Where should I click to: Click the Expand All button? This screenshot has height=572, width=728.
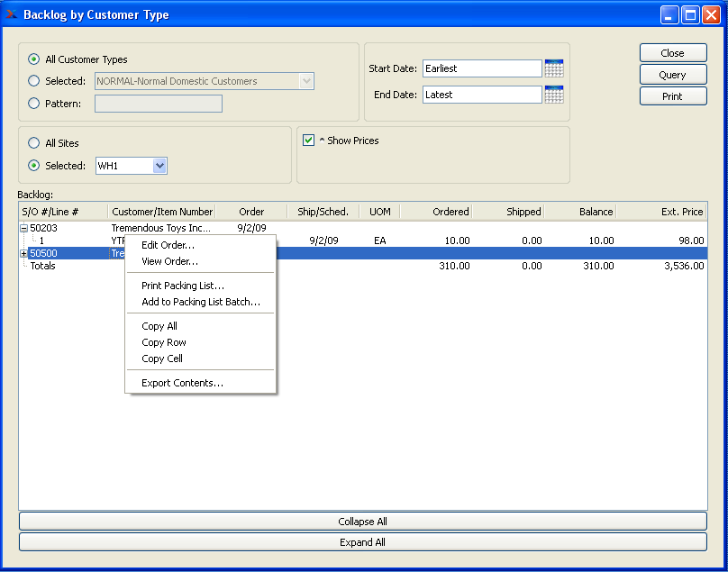pyautogui.click(x=362, y=542)
